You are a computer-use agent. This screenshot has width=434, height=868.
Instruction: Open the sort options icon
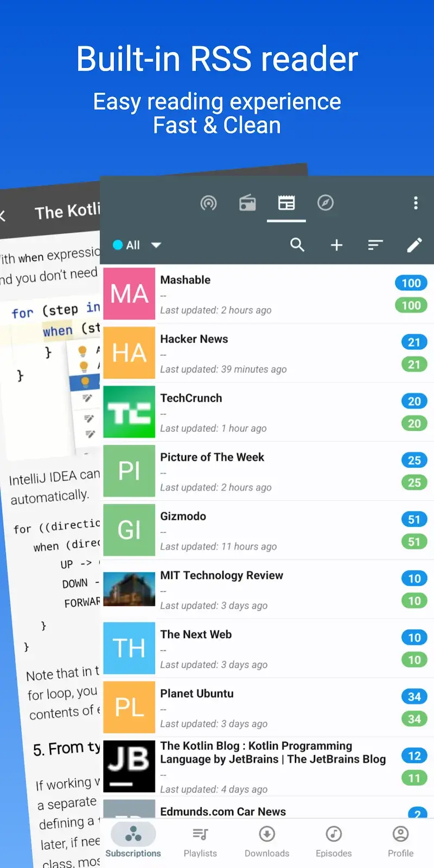pyautogui.click(x=375, y=245)
